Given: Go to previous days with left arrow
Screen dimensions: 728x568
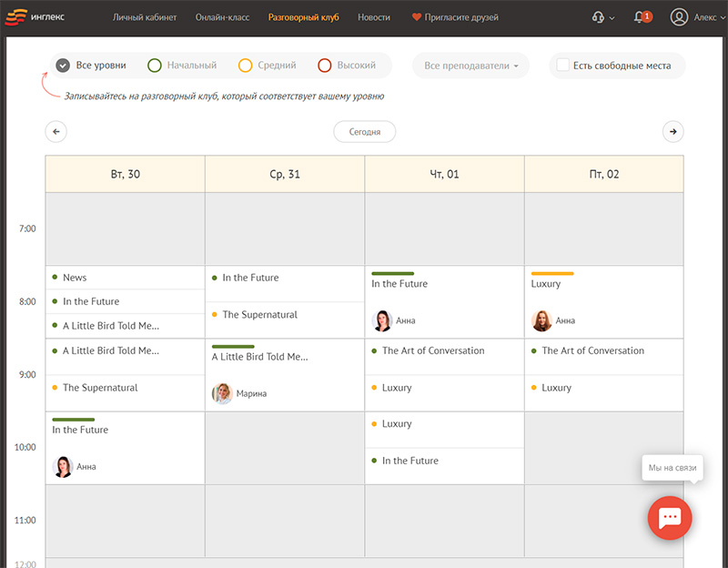Looking at the screenshot, I should (x=56, y=132).
